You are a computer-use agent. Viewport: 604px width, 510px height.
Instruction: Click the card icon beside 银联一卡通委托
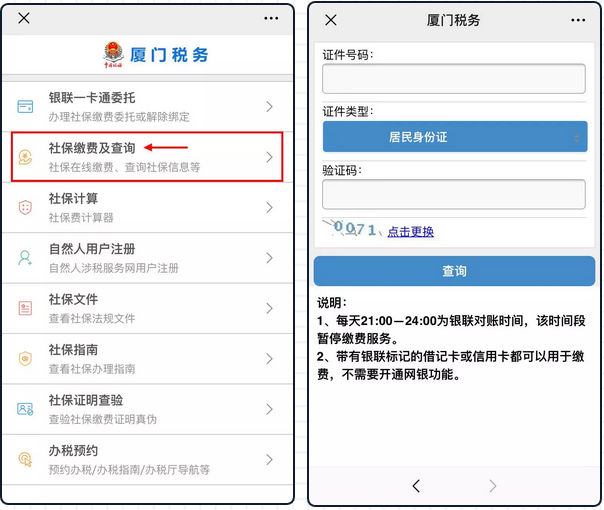pos(25,106)
